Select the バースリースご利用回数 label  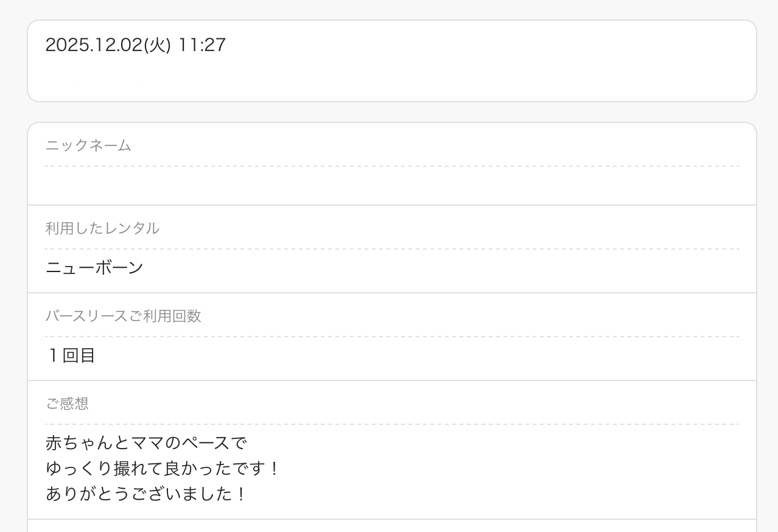(123, 316)
